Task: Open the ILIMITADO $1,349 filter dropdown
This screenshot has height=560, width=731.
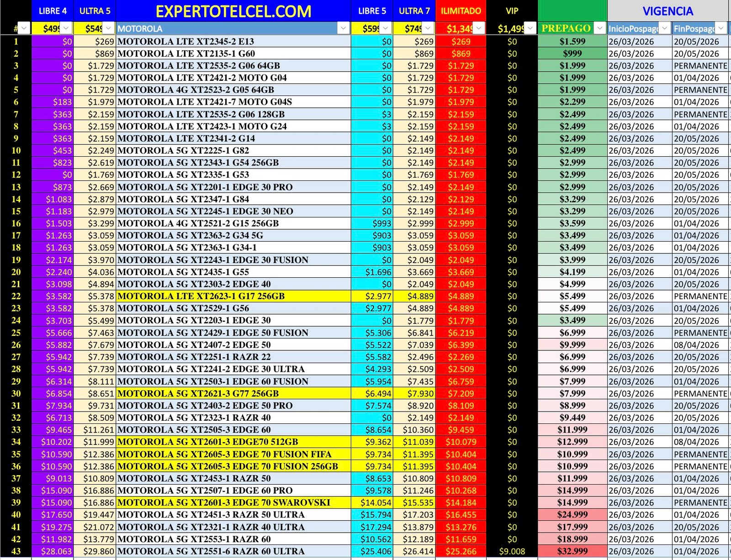Action: 479,28
